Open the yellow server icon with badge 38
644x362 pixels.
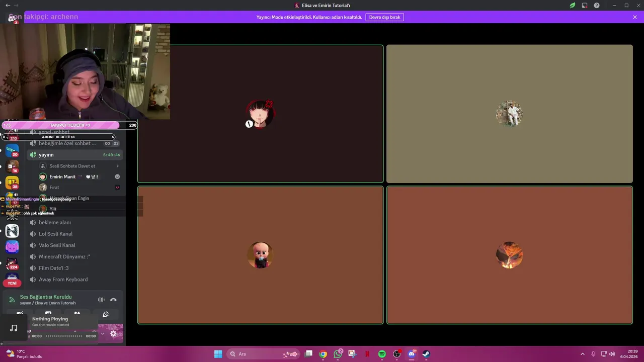tap(12, 183)
